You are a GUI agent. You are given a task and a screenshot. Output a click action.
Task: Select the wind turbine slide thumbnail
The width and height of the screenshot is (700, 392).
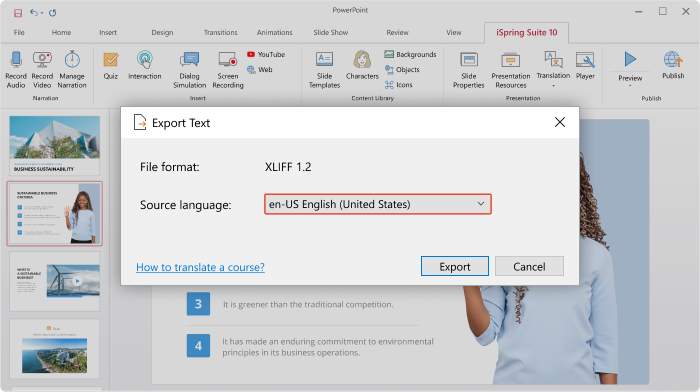click(54, 281)
